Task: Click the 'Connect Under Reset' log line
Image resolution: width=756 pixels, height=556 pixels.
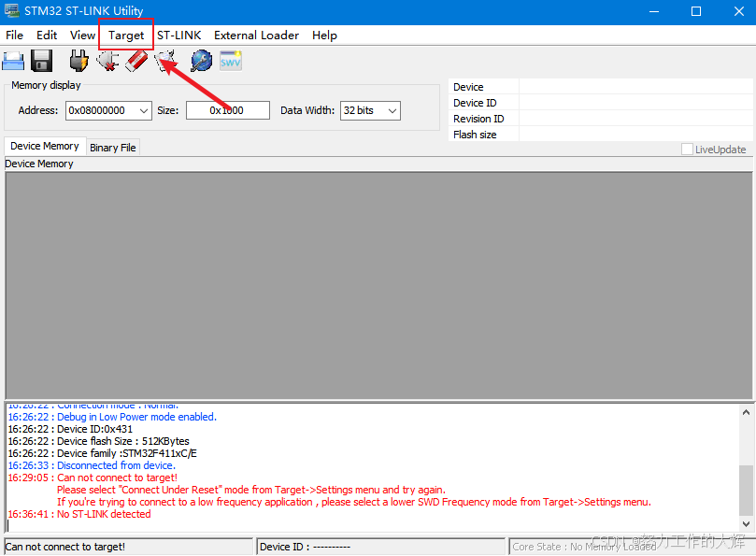Action: [x=251, y=490]
